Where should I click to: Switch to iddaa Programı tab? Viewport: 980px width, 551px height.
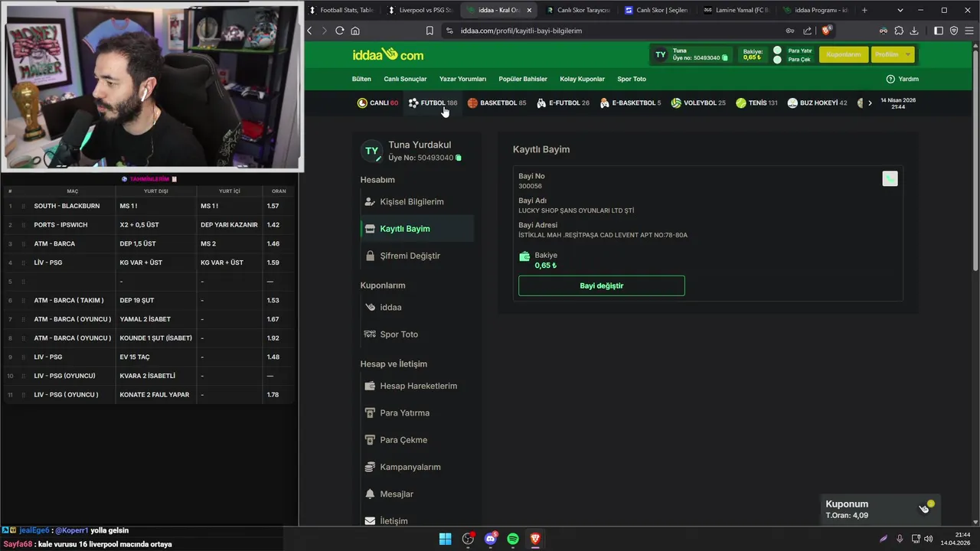[815, 10]
